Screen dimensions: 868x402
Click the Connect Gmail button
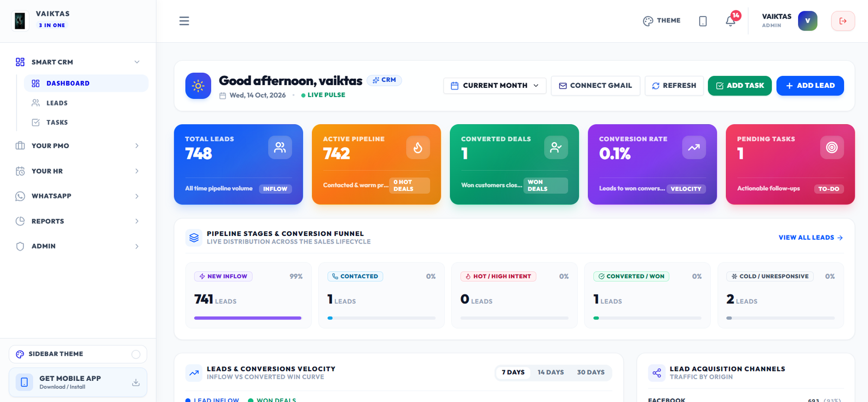coord(596,86)
